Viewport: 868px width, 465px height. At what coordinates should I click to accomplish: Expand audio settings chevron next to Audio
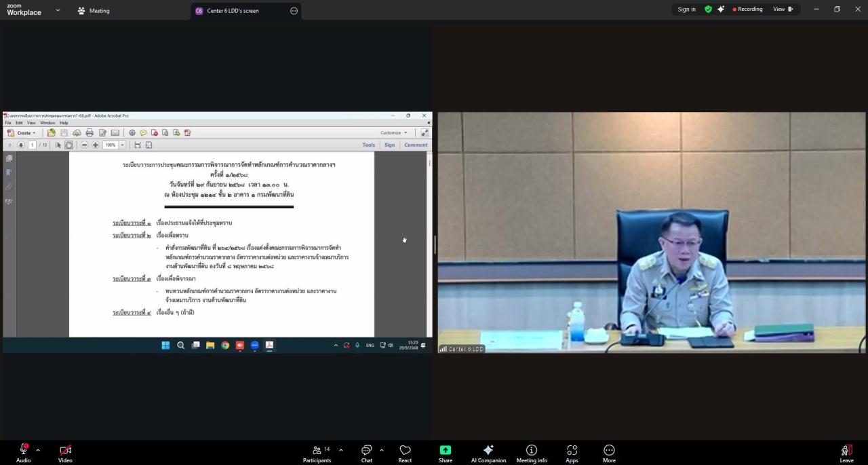coord(38,450)
